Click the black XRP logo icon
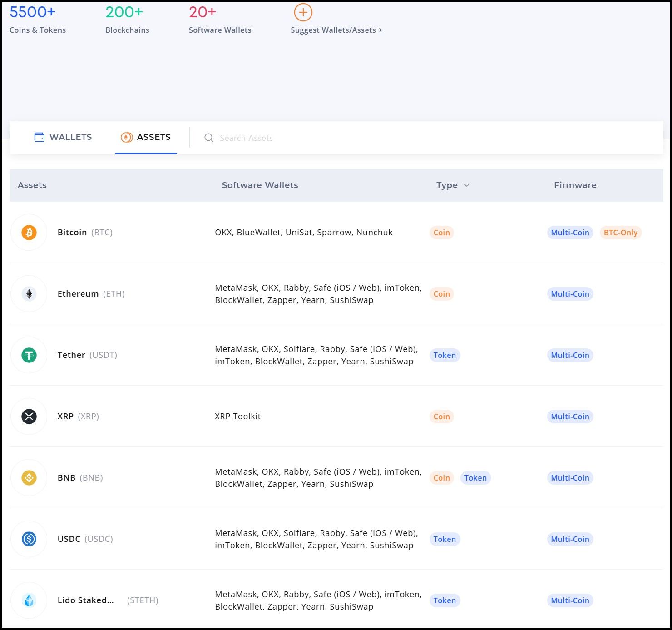 point(29,417)
